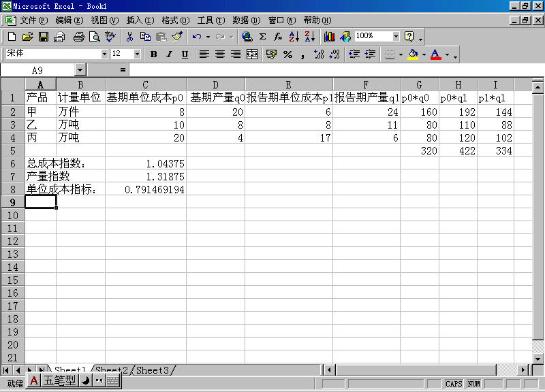This screenshot has width=545, height=392.
Task: Open the Print Preview icon
Action: [x=94, y=36]
